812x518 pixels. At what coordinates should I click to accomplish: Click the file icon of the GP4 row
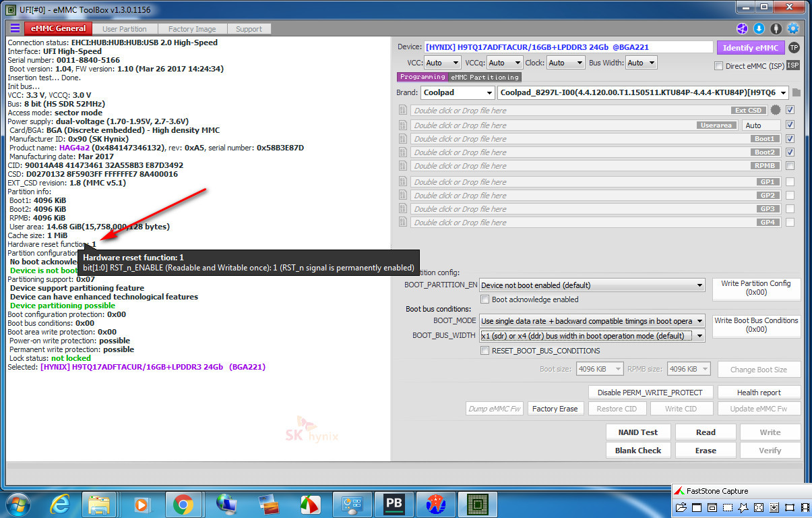pyautogui.click(x=402, y=223)
